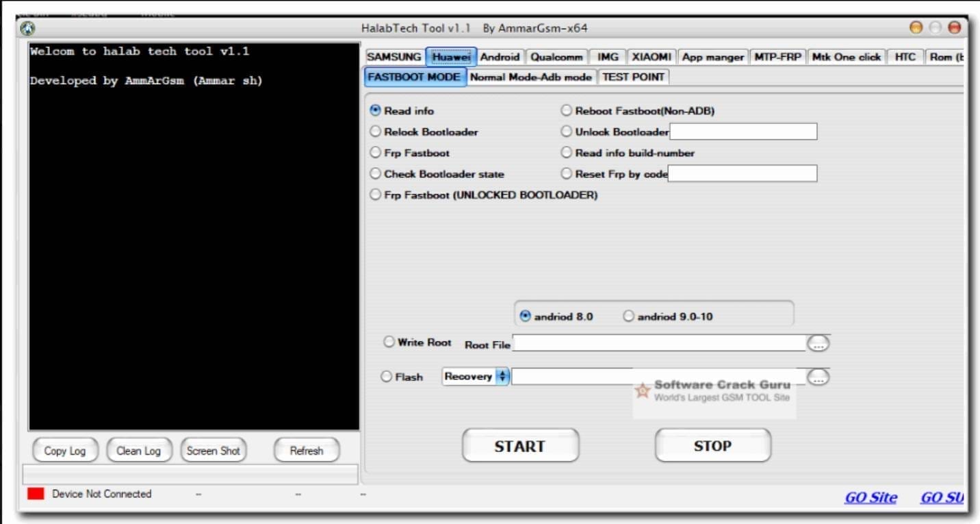Open the Flash file browse dialog

click(818, 376)
